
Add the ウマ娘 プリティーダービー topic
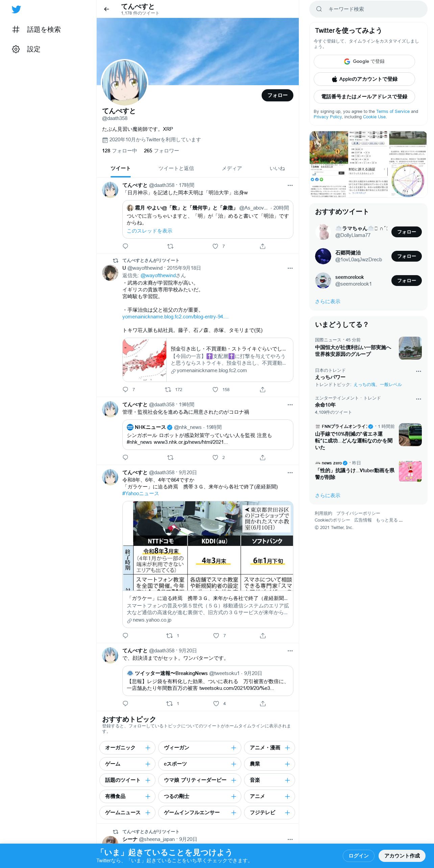pyautogui.click(x=234, y=780)
